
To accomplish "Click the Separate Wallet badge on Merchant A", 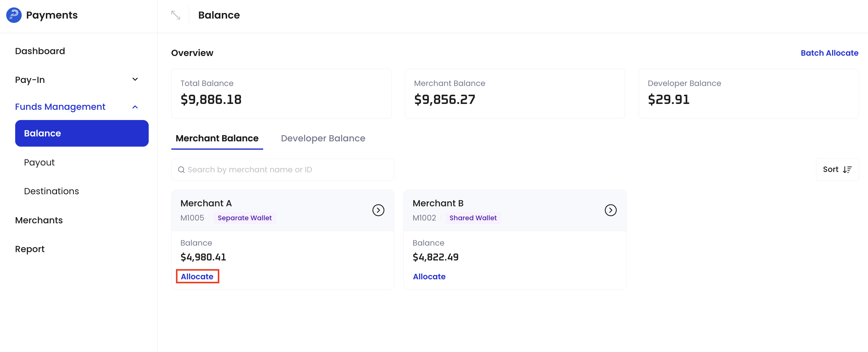I will point(245,218).
